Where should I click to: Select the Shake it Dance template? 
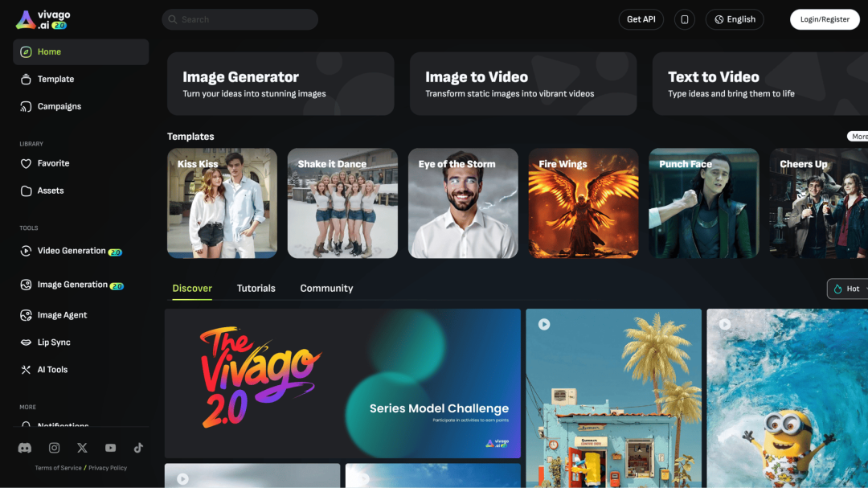(342, 203)
